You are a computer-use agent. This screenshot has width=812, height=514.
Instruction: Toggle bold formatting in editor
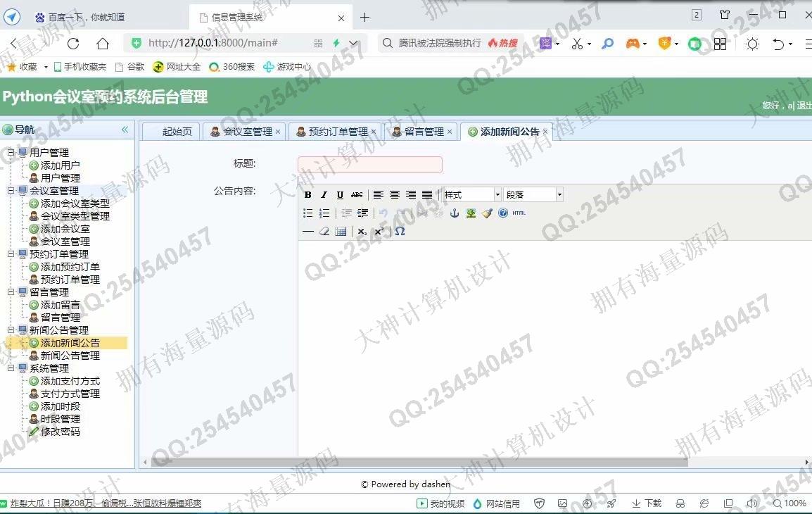tap(307, 195)
